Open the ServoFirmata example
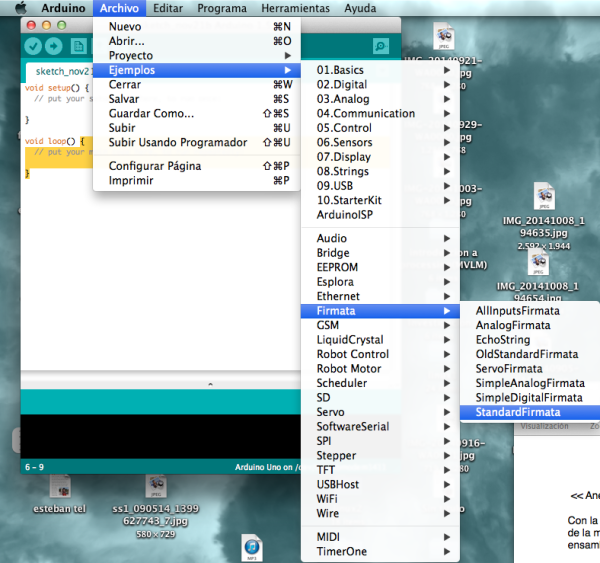Screen dimensions: 600x563 point(530,369)
